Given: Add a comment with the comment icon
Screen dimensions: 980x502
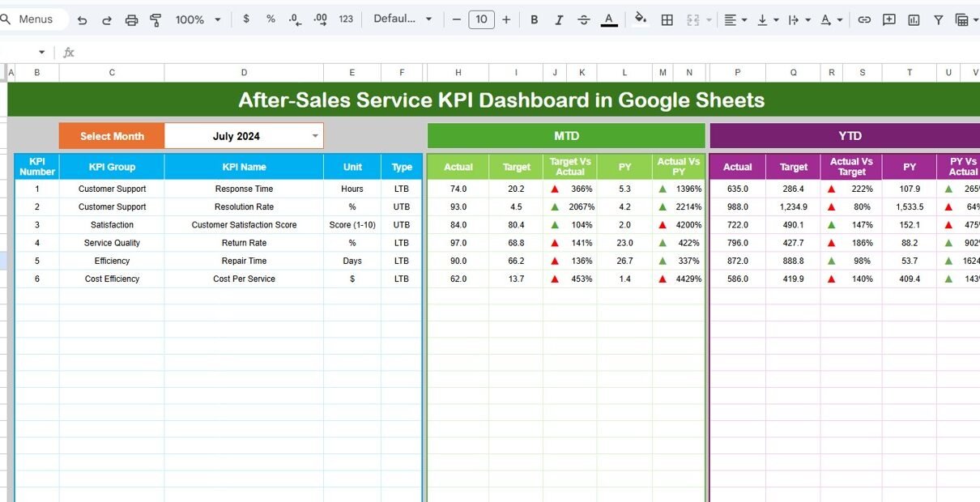Looking at the screenshot, I should tap(889, 19).
